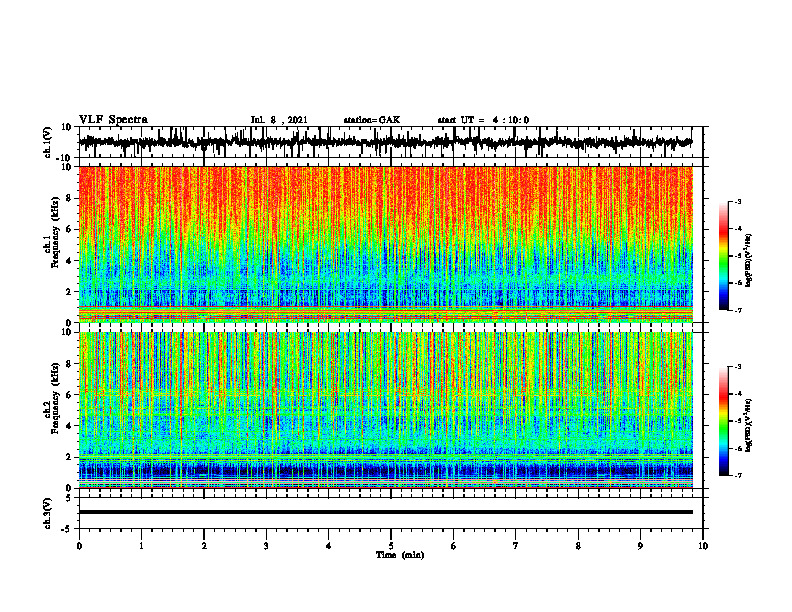Click the "ch.1(V)" waveform axis label
Screen dimensions: 792x612
[47, 142]
